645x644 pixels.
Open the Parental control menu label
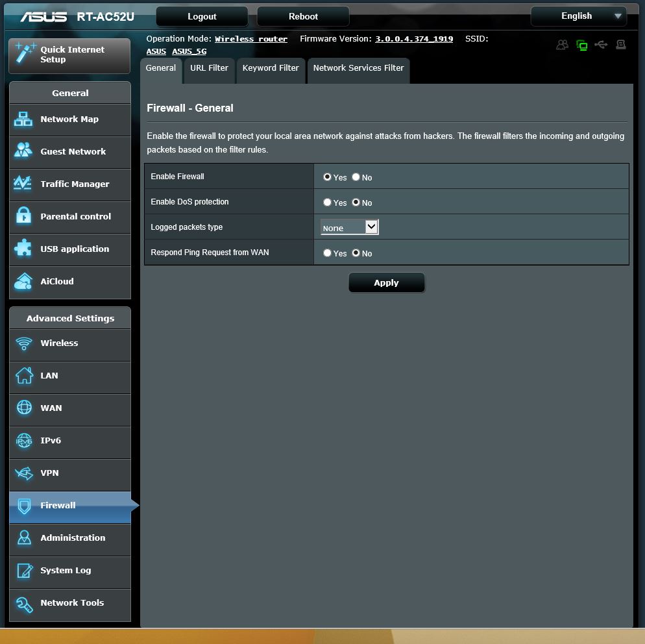pyautogui.click(x=76, y=216)
